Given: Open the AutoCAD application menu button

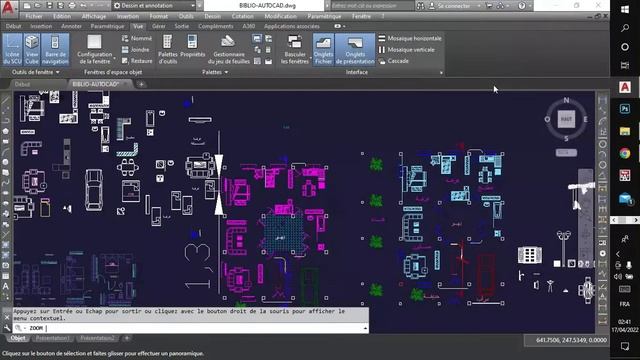Looking at the screenshot, I should 8,8.
